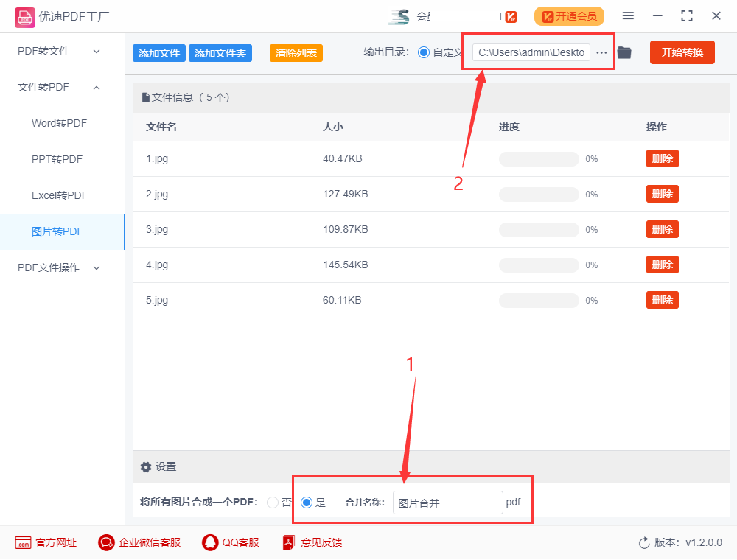Viewport: 737px width, 560px height.
Task: Open PPT转PDF in sidebar
Action: tap(57, 159)
